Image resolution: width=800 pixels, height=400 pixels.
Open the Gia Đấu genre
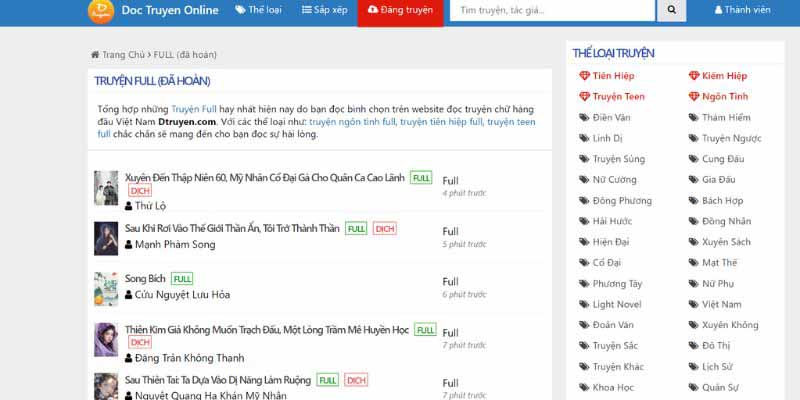click(x=718, y=180)
